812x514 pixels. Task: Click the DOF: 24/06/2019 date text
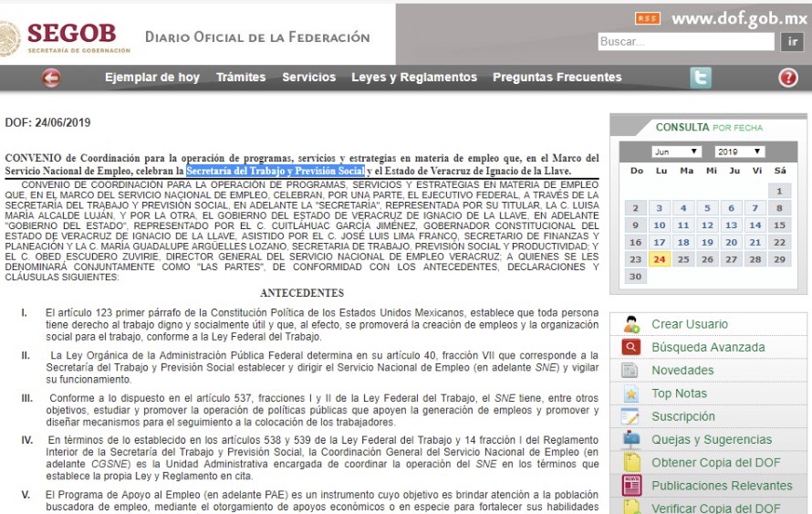point(47,123)
